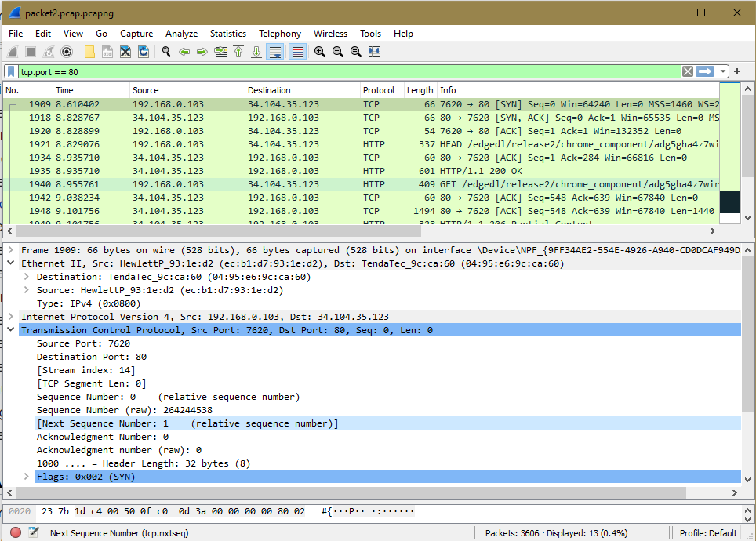
Task: Zoom in on packet text
Action: [320, 52]
